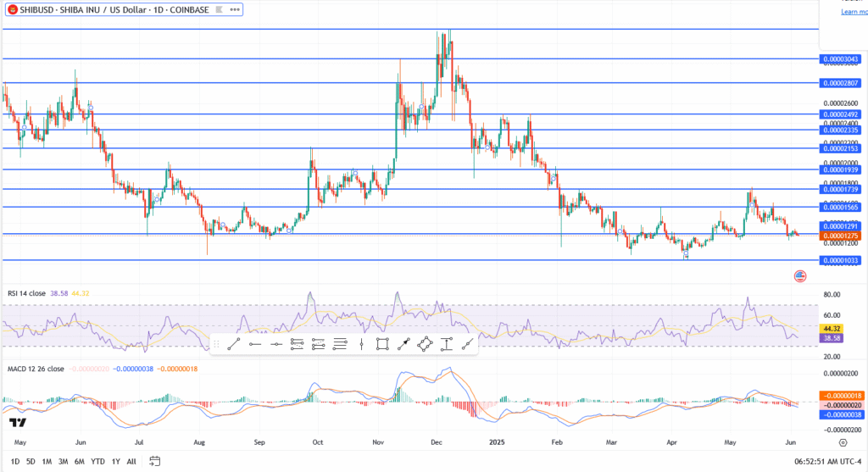868x472 pixels.
Task: Open the go-to-date calendar icon
Action: (155, 461)
